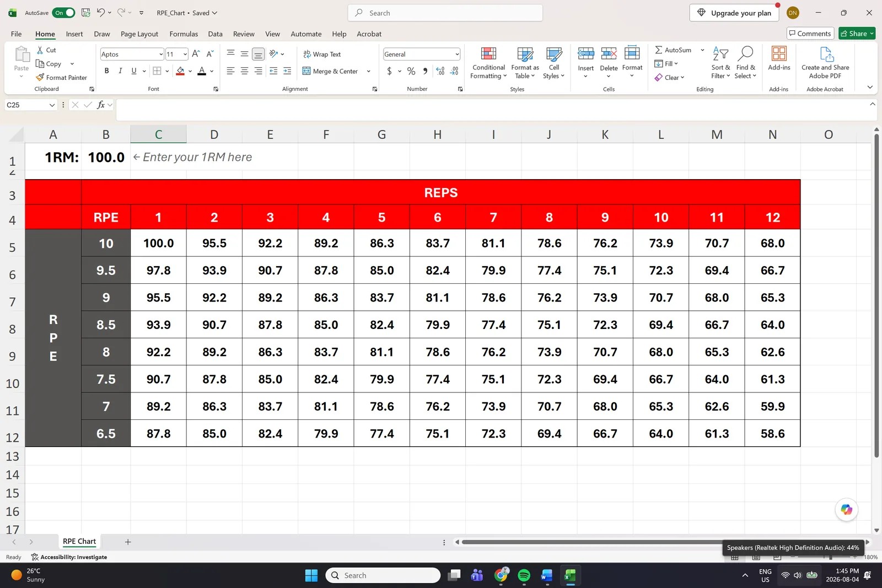Click the Comma Style icon
Screen dimensions: 882x588
[425, 71]
